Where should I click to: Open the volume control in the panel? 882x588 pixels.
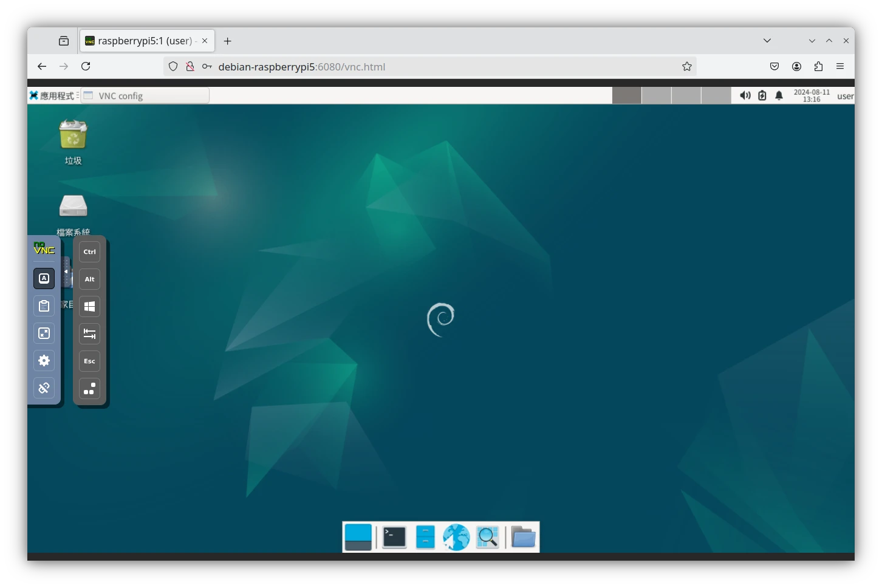pos(745,95)
